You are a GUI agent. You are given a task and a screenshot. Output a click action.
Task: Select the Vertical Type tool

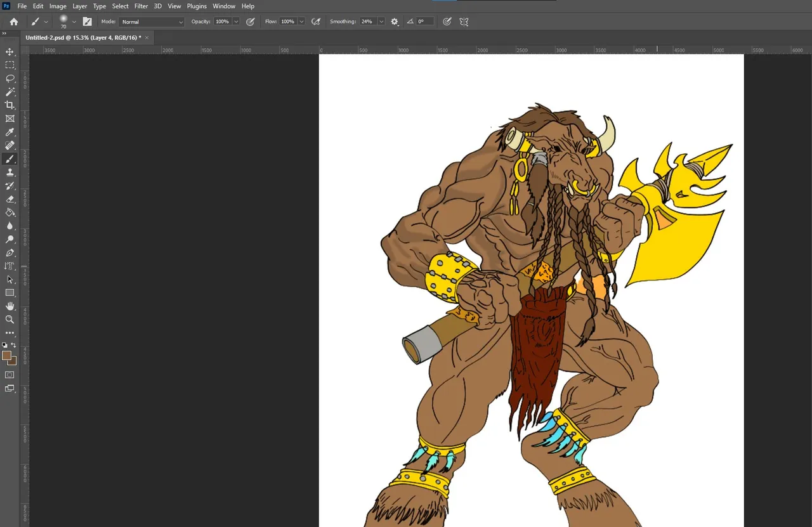click(x=10, y=266)
